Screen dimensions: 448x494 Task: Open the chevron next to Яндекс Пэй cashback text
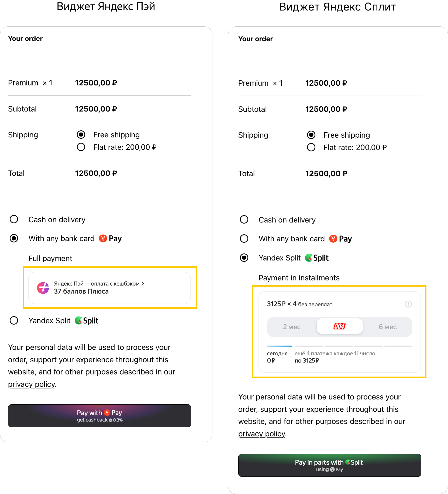pos(143,284)
